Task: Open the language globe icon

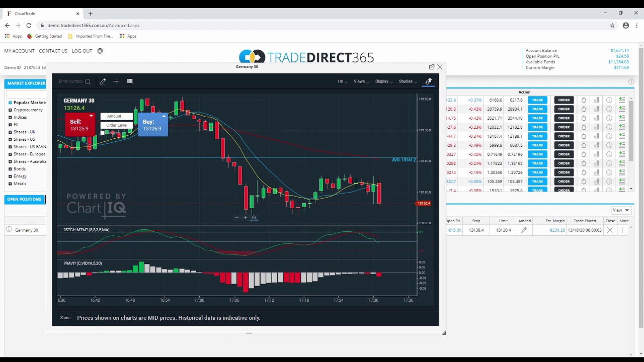Action: tap(100, 51)
